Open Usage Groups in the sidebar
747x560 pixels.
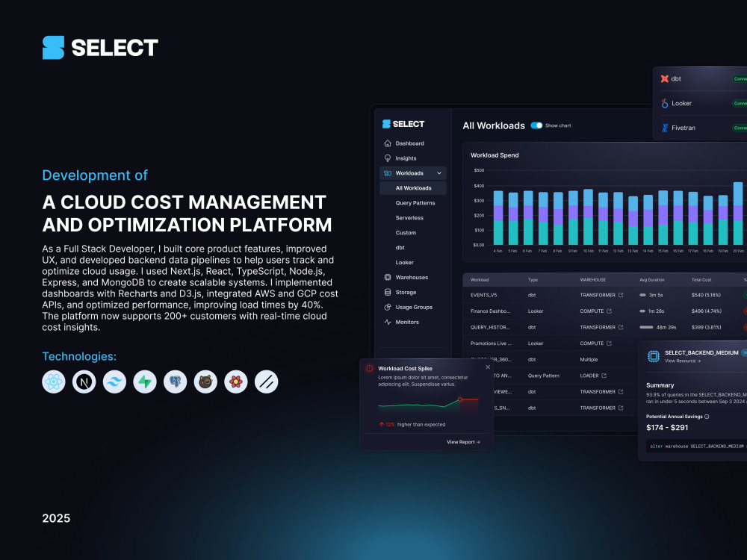[412, 307]
